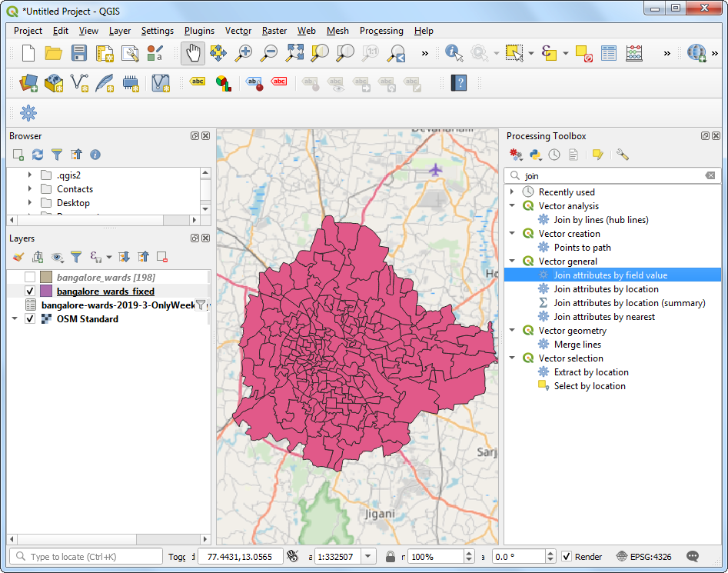Uncheck bangalore_wards_fixed layer visibility
This screenshot has width=728, height=573.
(x=30, y=291)
